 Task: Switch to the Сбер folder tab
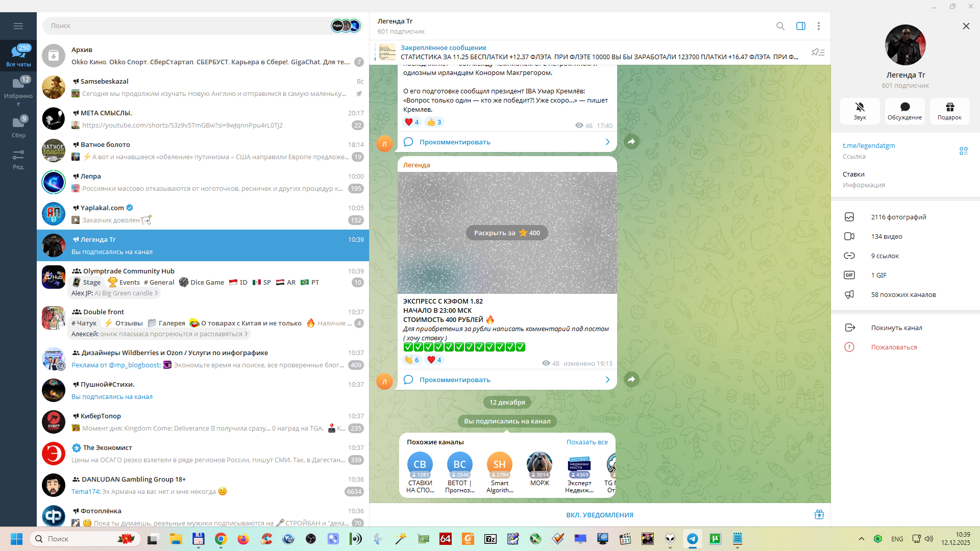click(x=18, y=127)
